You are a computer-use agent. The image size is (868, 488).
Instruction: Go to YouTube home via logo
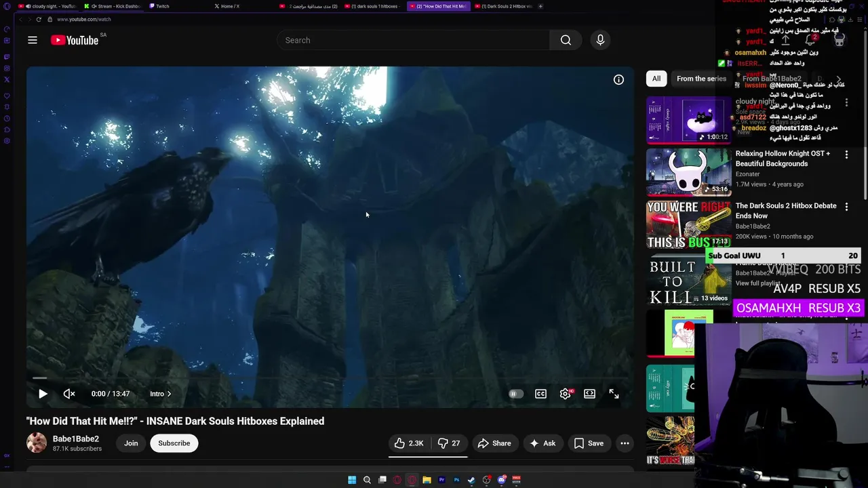[x=75, y=40]
